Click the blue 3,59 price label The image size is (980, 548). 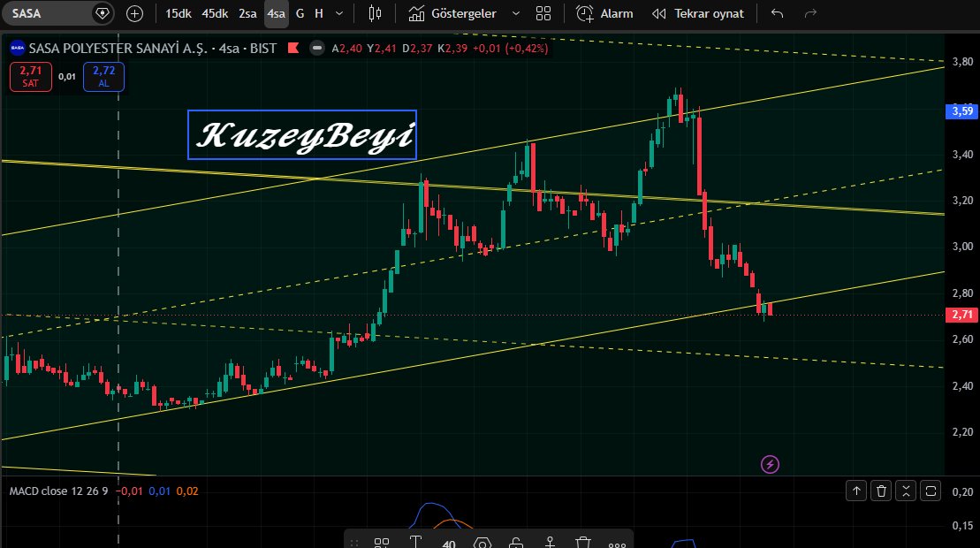961,111
